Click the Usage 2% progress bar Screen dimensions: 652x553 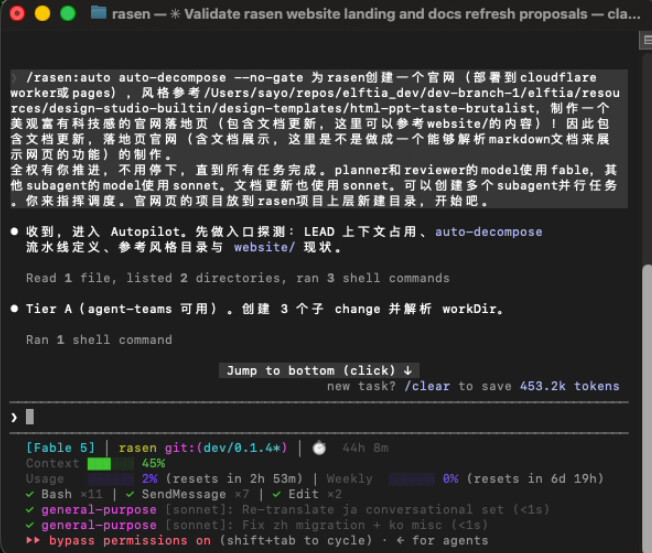coord(111,479)
